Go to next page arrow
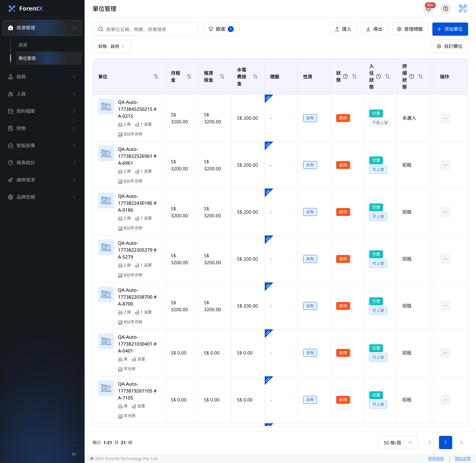Image resolution: width=476 pixels, height=463 pixels. pos(461,442)
